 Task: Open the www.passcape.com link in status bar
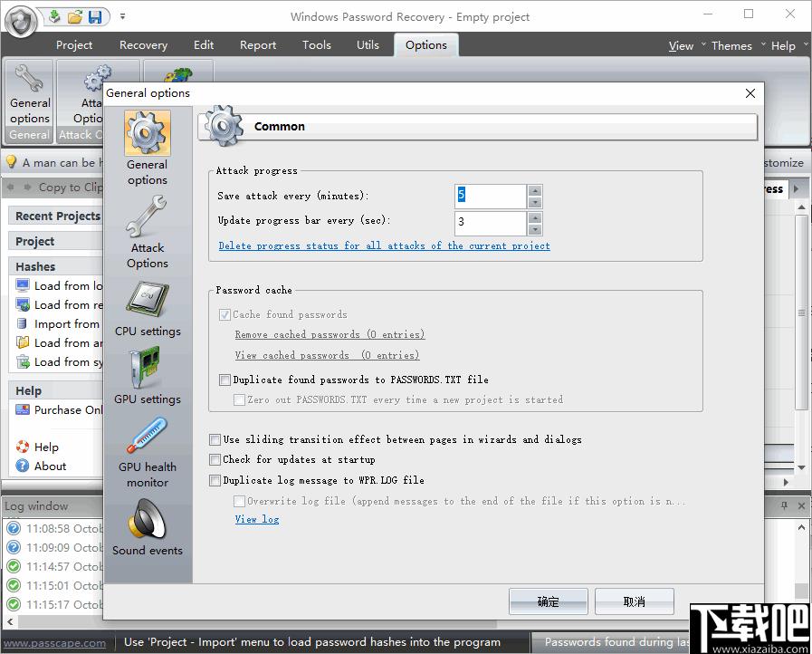point(54,643)
